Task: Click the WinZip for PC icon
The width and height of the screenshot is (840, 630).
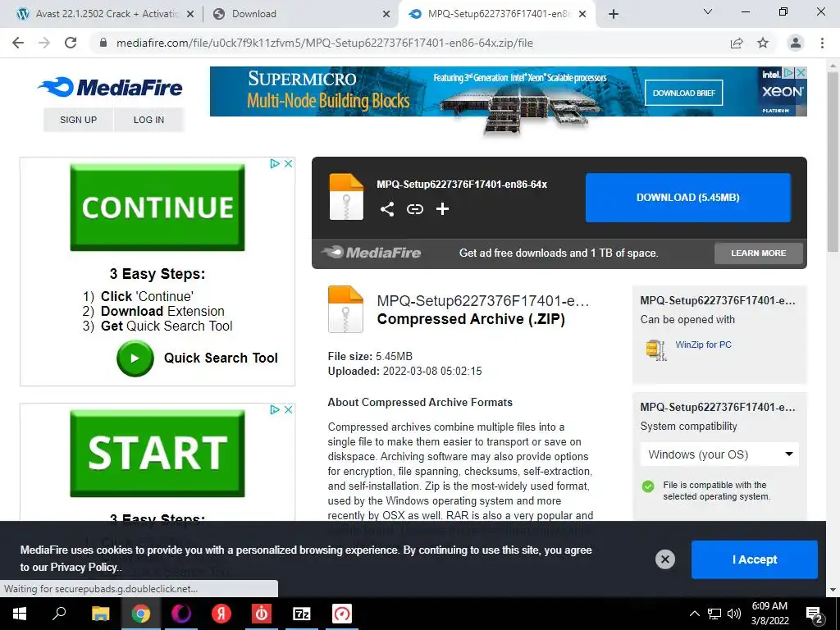Action: point(655,349)
